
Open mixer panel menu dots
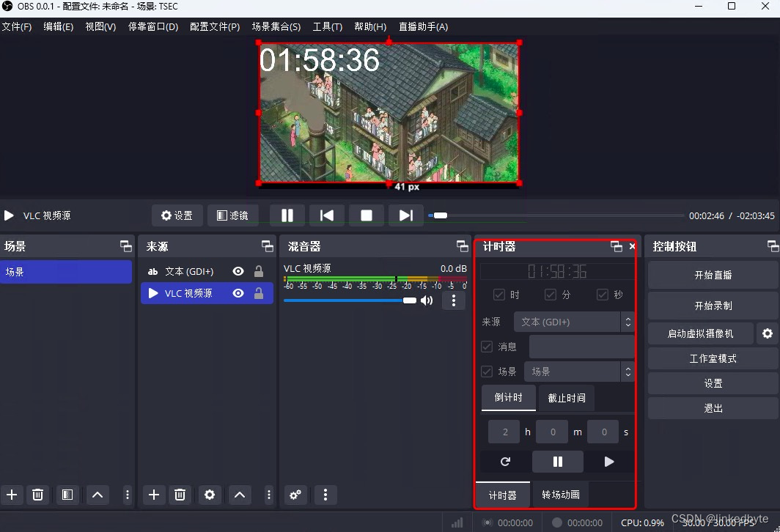[325, 495]
